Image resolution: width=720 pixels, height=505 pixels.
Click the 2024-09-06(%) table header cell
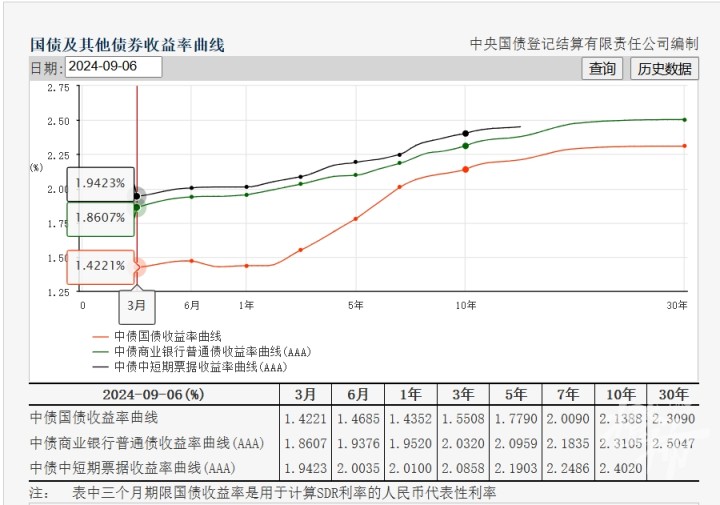pyautogui.click(x=154, y=394)
